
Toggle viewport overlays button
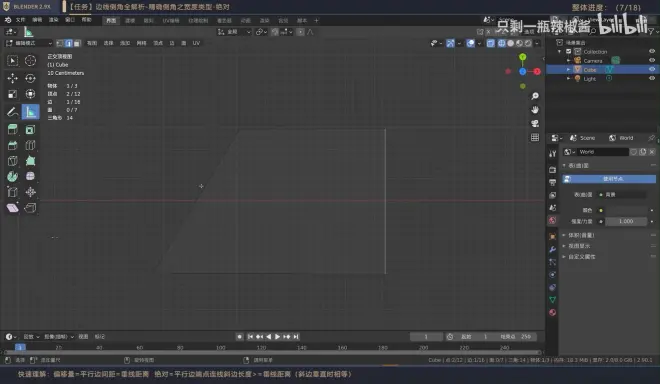(471, 43)
